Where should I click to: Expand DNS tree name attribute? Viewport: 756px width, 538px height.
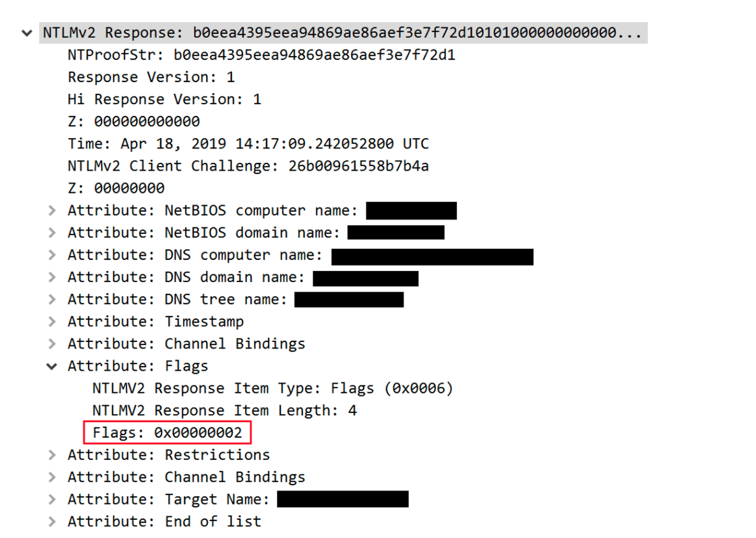(x=52, y=299)
